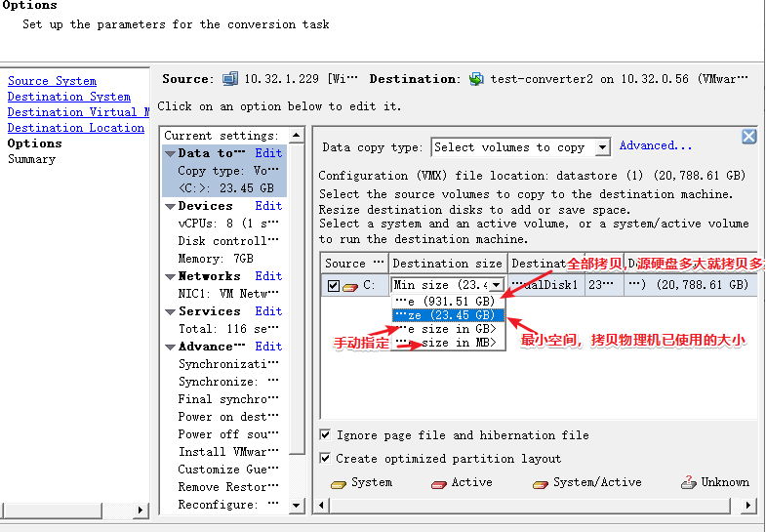Click the System/Active legend icon
766x532 pixels.
[x=540, y=483]
